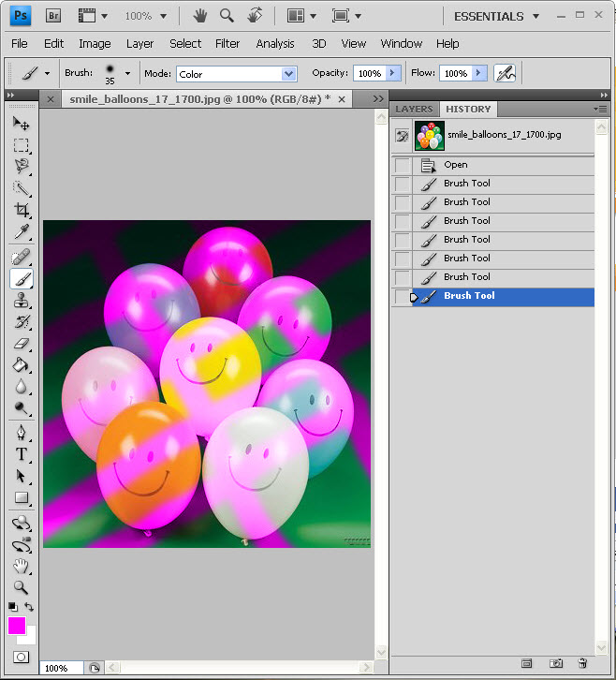The width and height of the screenshot is (616, 680).
Task: Select the Zoom tool in toolbox
Action: point(21,588)
